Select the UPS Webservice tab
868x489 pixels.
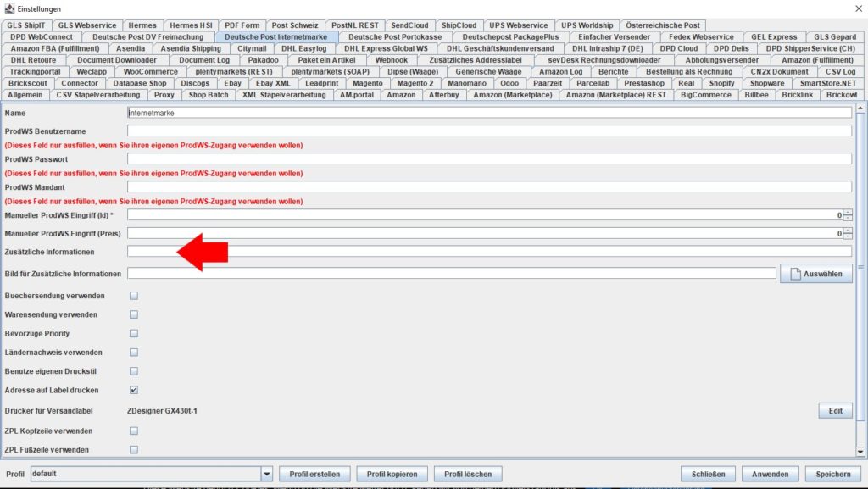coord(519,25)
